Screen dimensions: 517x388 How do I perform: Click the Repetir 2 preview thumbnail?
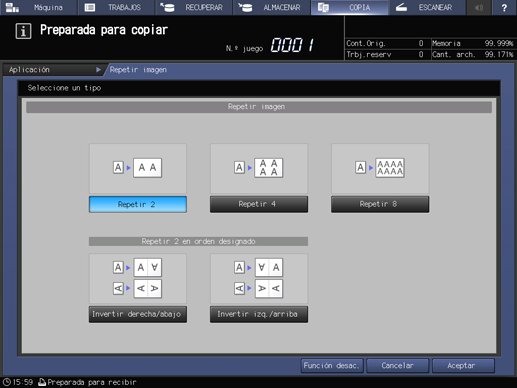coord(138,168)
